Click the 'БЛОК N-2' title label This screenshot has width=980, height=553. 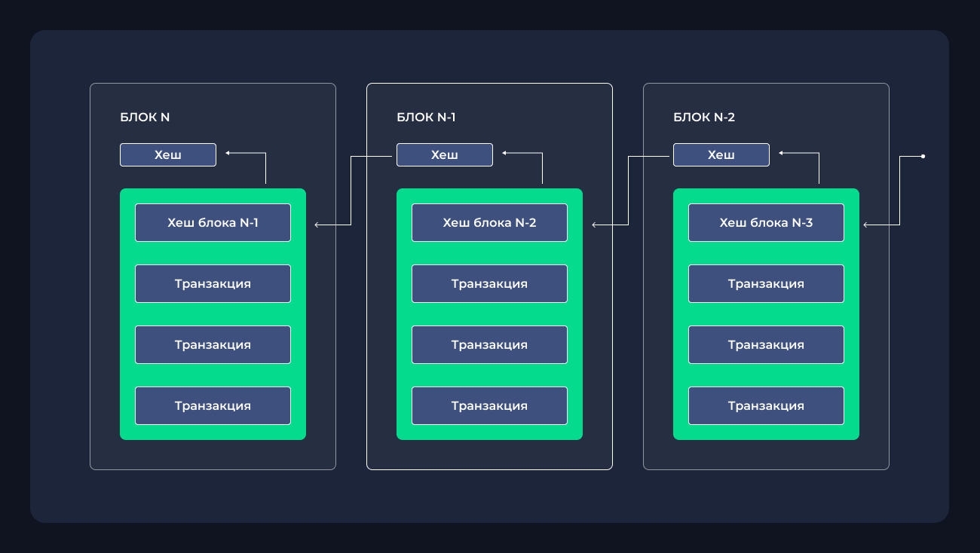coord(704,118)
